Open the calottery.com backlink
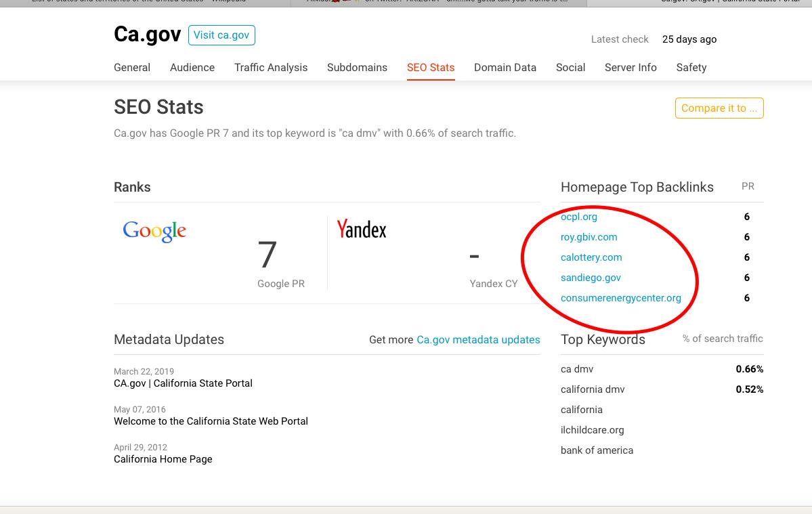This screenshot has height=514, width=812. (591, 257)
